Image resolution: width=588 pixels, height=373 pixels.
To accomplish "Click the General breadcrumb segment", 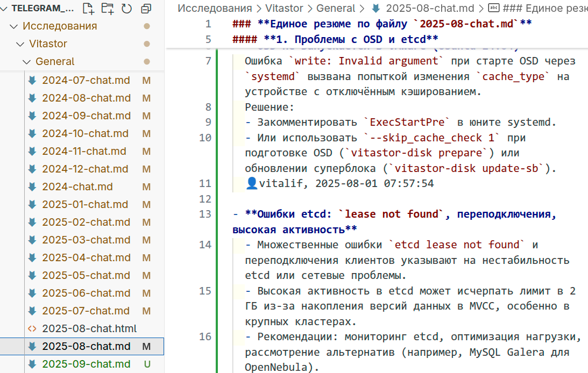I will [x=336, y=8].
